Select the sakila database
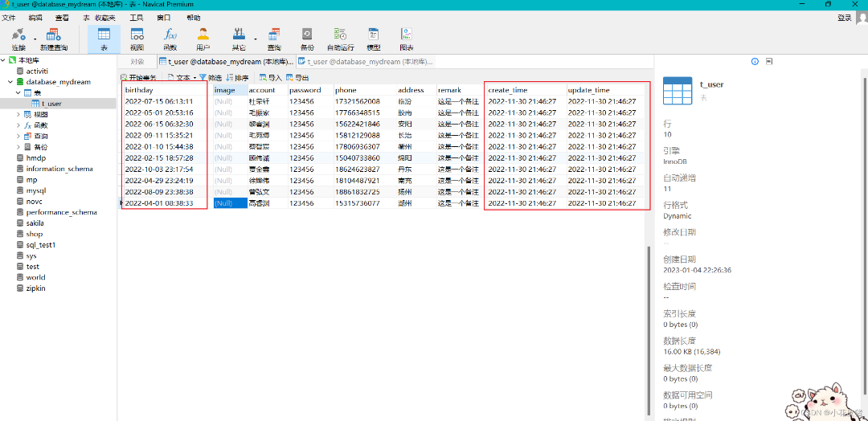 [35, 223]
